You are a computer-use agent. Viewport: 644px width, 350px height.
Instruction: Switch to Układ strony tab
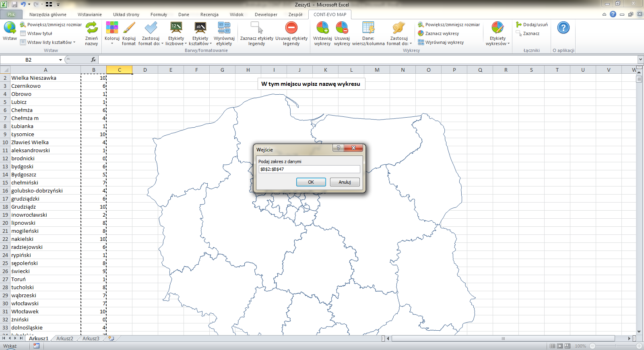[126, 14]
